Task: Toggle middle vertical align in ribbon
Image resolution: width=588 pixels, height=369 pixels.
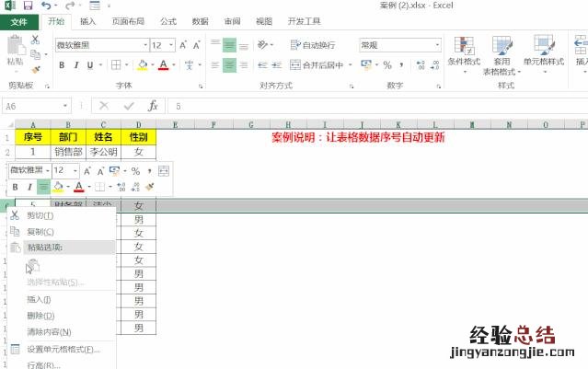Action: pos(229,45)
